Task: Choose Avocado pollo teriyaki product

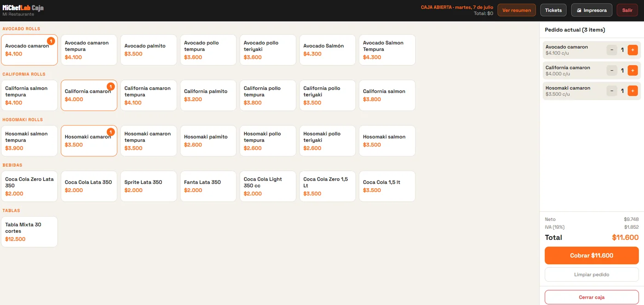Action: pyautogui.click(x=268, y=50)
